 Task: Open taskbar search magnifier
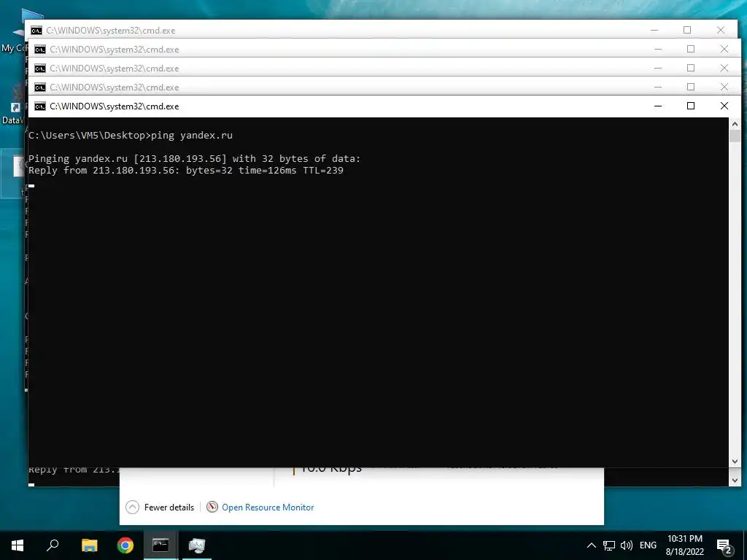click(x=53, y=545)
